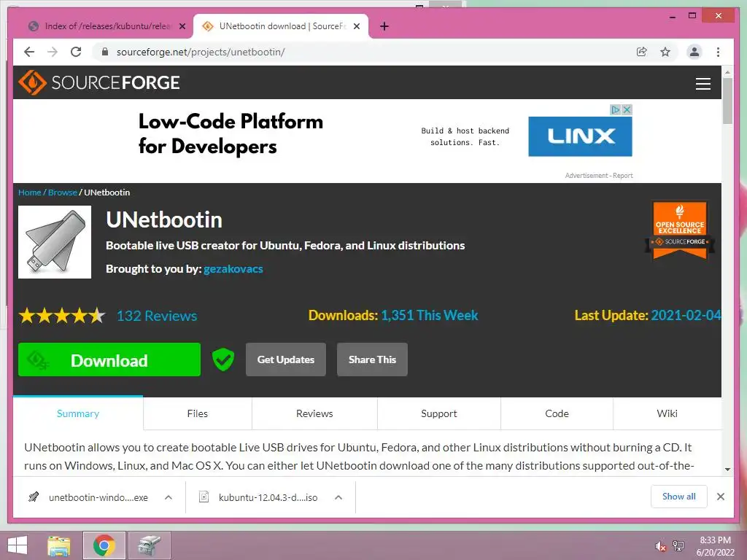Screen dimensions: 747x560
Task: Open the Chrome profile avatar
Action: click(694, 52)
